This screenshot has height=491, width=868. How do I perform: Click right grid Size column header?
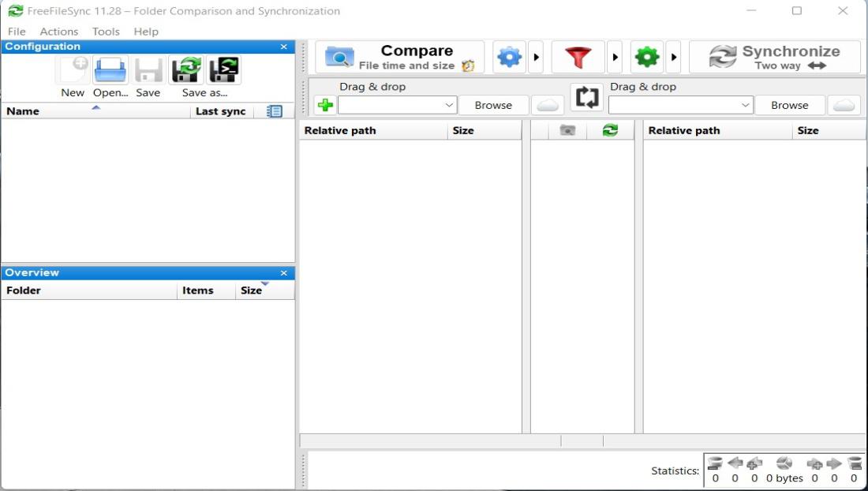pyautogui.click(x=829, y=130)
